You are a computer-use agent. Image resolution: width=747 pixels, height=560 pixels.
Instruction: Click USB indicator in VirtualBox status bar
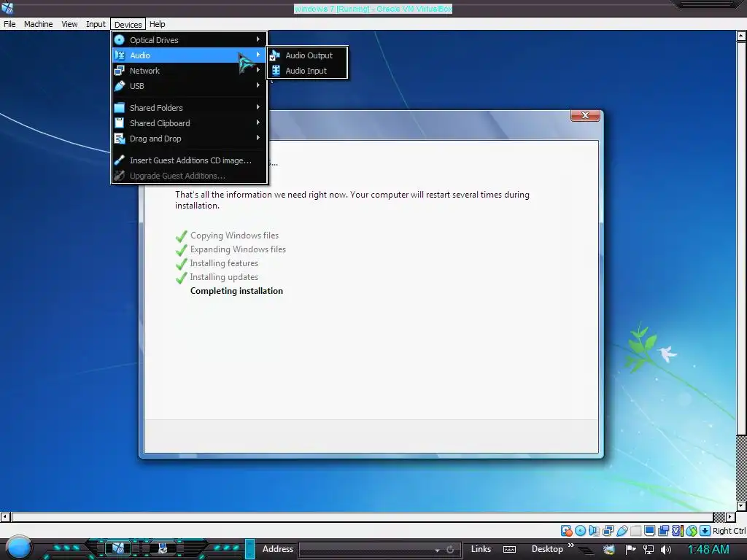point(622,531)
